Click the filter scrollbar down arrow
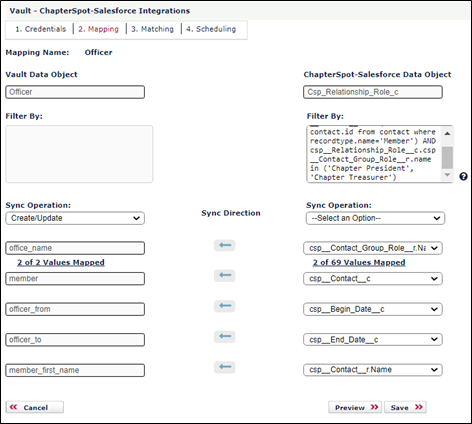 coord(447,175)
